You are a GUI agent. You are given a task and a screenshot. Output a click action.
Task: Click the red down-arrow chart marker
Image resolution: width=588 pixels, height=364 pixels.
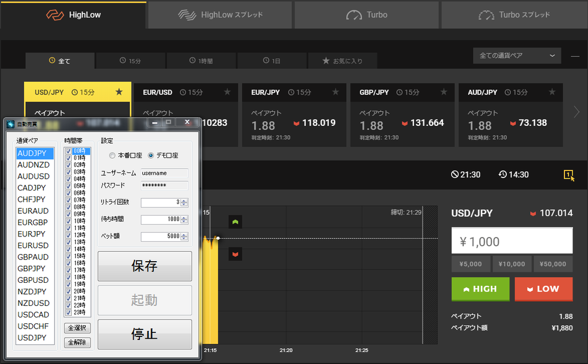(235, 254)
